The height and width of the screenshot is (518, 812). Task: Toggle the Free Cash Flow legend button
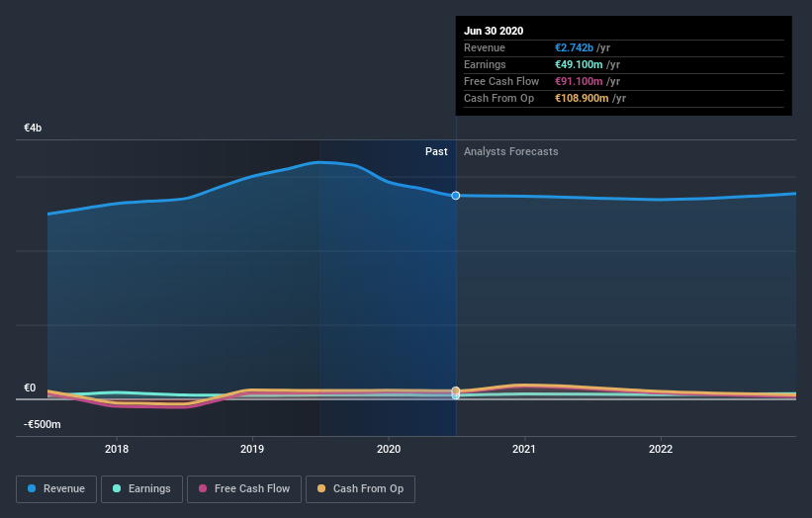pyautogui.click(x=244, y=489)
